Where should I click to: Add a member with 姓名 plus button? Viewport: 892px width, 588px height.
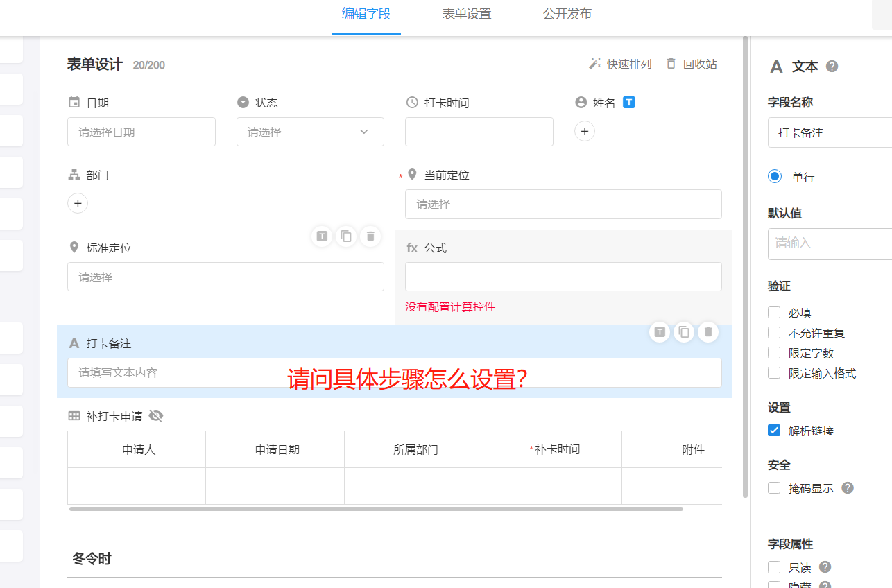point(585,131)
